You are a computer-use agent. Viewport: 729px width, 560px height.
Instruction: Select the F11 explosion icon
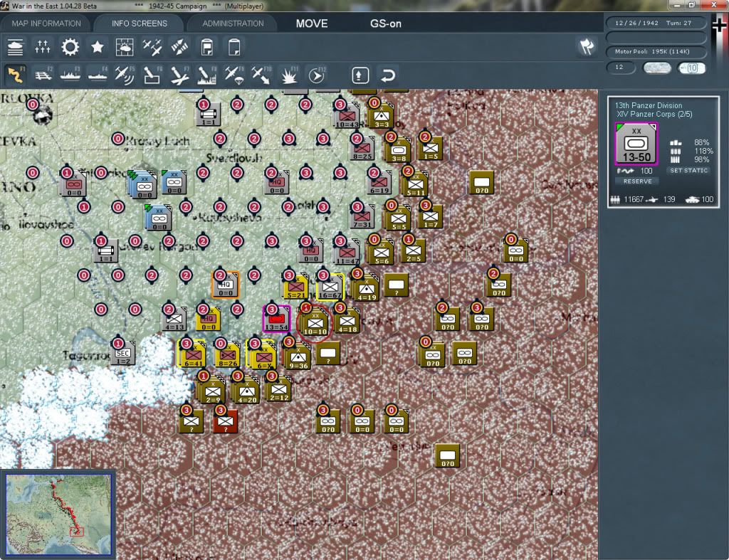point(289,75)
